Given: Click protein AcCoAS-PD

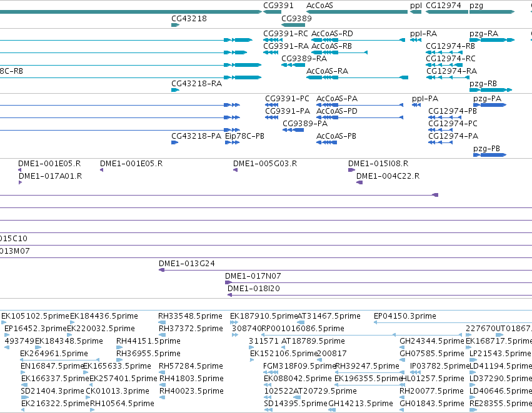Looking at the screenshot, I should pyautogui.click(x=359, y=117).
